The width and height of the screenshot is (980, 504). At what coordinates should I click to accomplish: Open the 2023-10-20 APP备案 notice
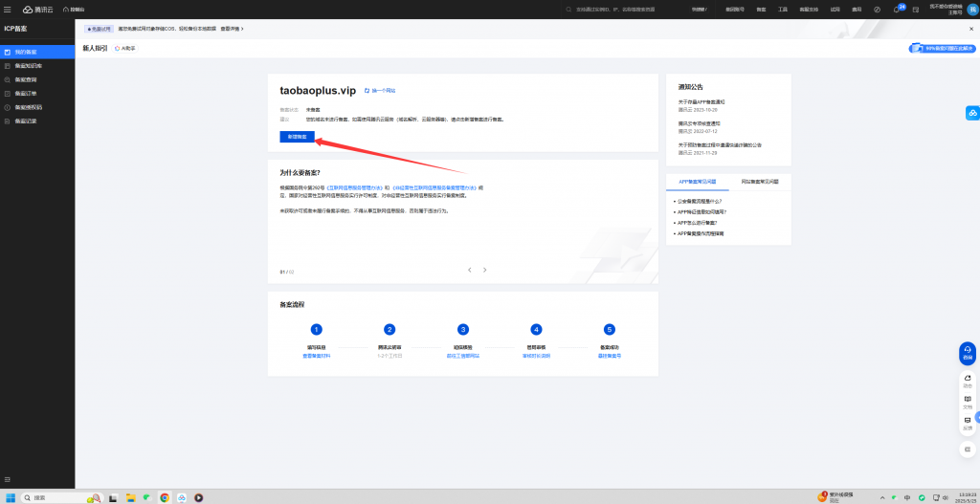tap(702, 101)
